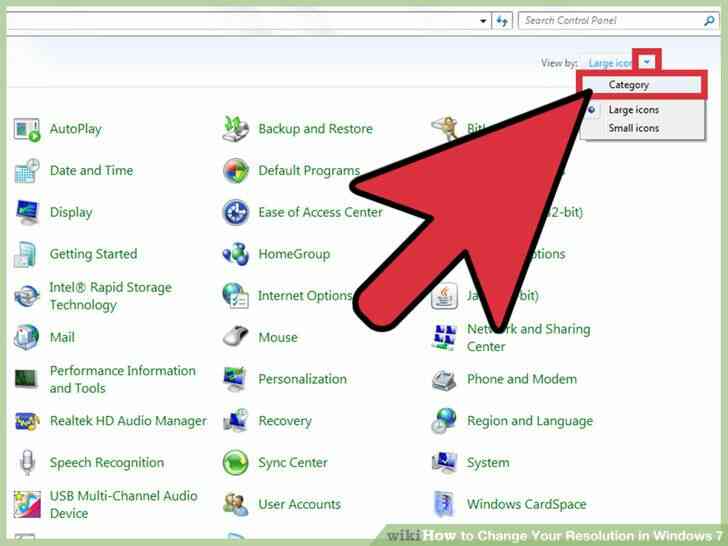
Task: Click the Recovery icon
Action: point(235,420)
